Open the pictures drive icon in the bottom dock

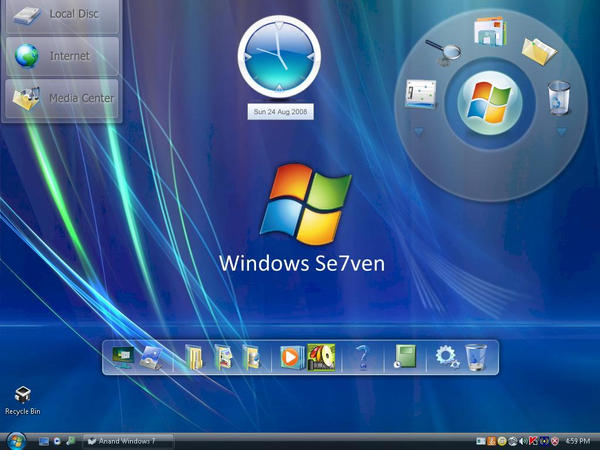[x=151, y=358]
